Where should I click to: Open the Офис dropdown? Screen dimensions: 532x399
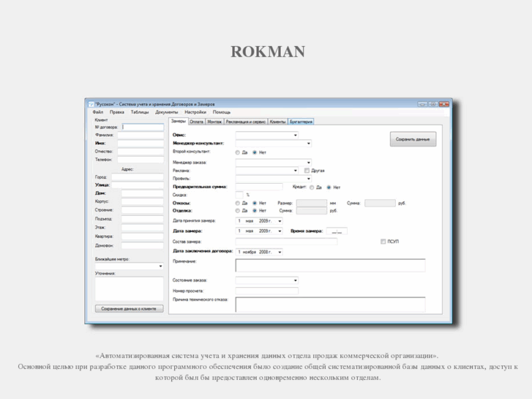coord(295,135)
